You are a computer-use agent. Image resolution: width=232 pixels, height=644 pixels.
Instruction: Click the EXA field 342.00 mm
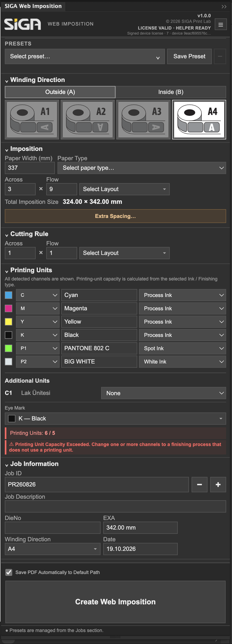(x=140, y=528)
